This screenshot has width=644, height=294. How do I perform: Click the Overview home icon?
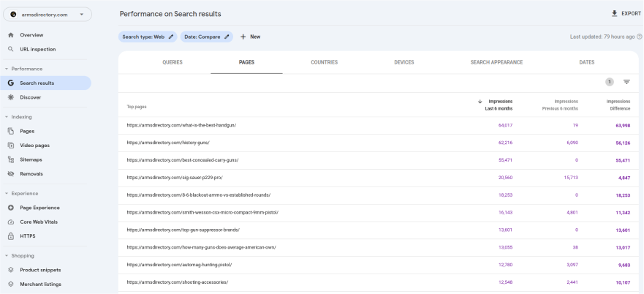pyautogui.click(x=11, y=35)
